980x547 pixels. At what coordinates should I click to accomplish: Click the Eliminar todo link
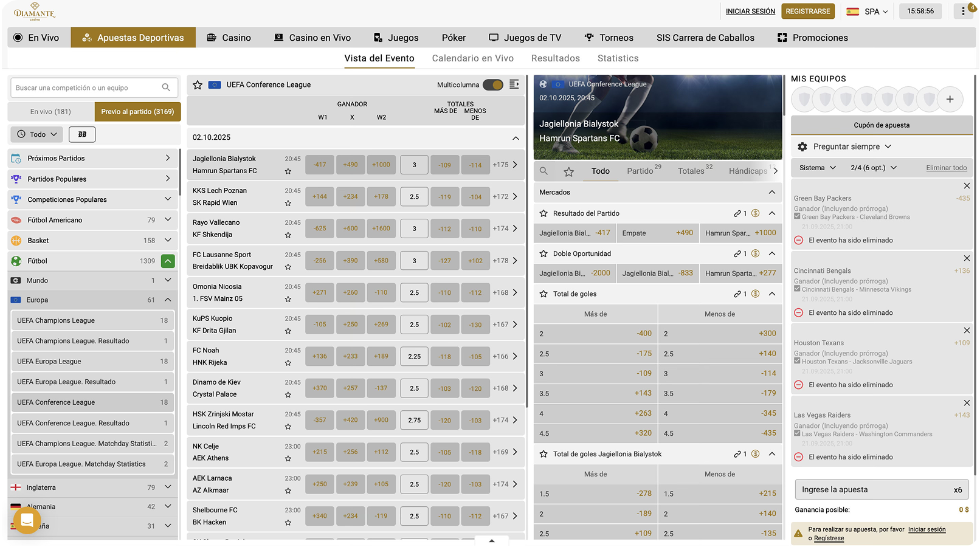pyautogui.click(x=946, y=168)
